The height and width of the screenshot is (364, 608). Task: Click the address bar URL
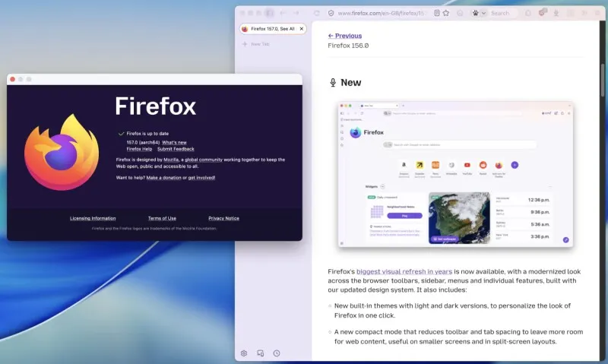[381, 13]
